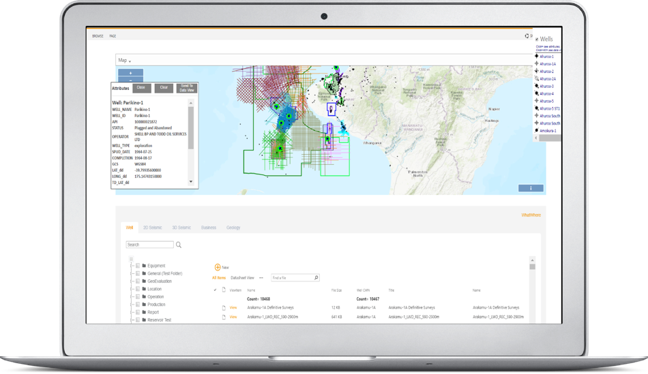Screen dimensions: 648x374
Task: Expand the GeoEvaluation tree node
Action: [x=132, y=281]
